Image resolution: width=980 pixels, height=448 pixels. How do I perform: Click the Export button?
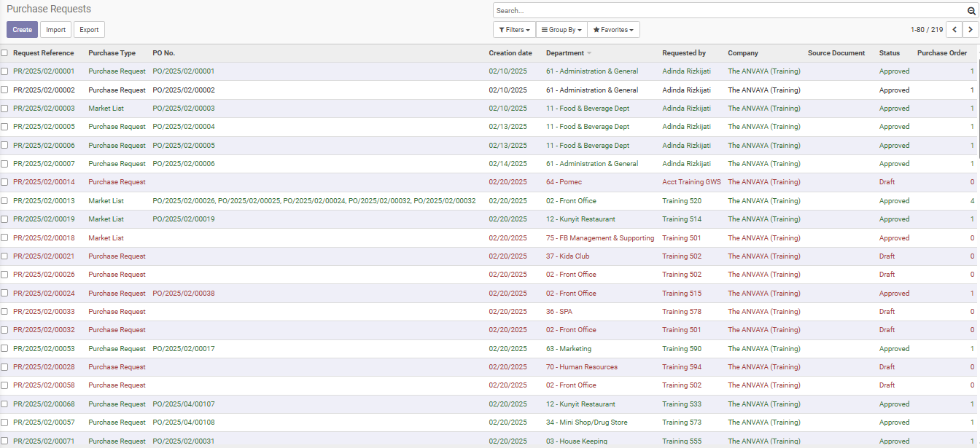[89, 30]
